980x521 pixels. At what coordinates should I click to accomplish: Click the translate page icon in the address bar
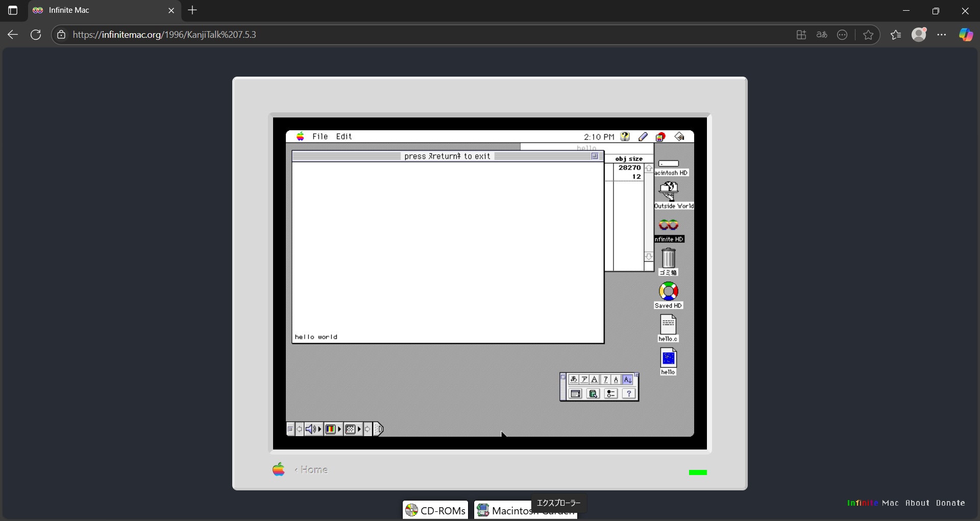[822, 35]
